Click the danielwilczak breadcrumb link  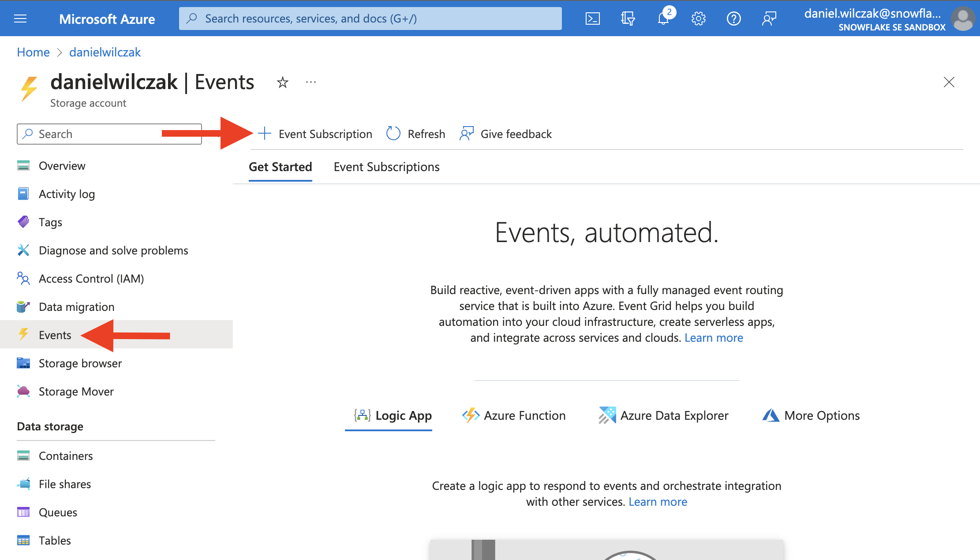pyautogui.click(x=105, y=52)
